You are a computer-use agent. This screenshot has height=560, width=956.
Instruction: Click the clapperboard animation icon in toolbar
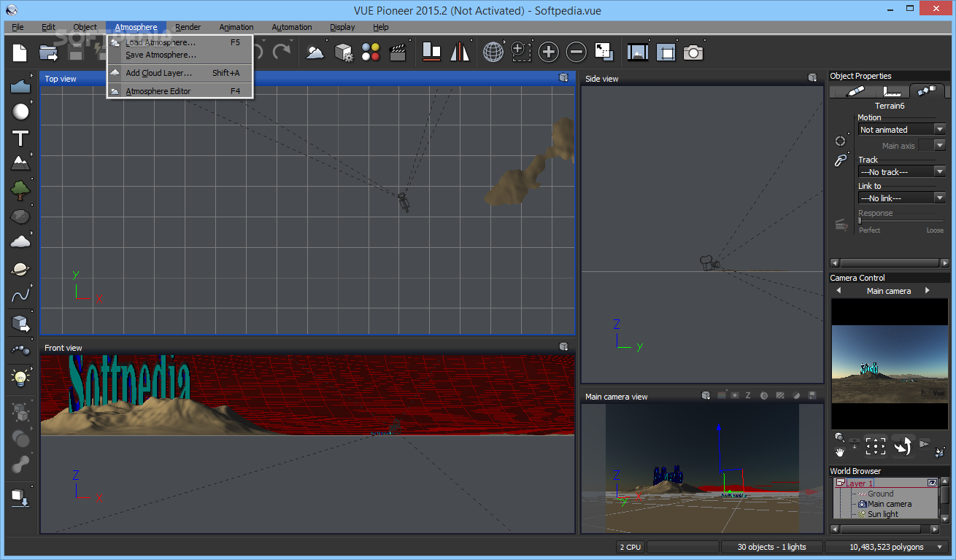(x=398, y=52)
